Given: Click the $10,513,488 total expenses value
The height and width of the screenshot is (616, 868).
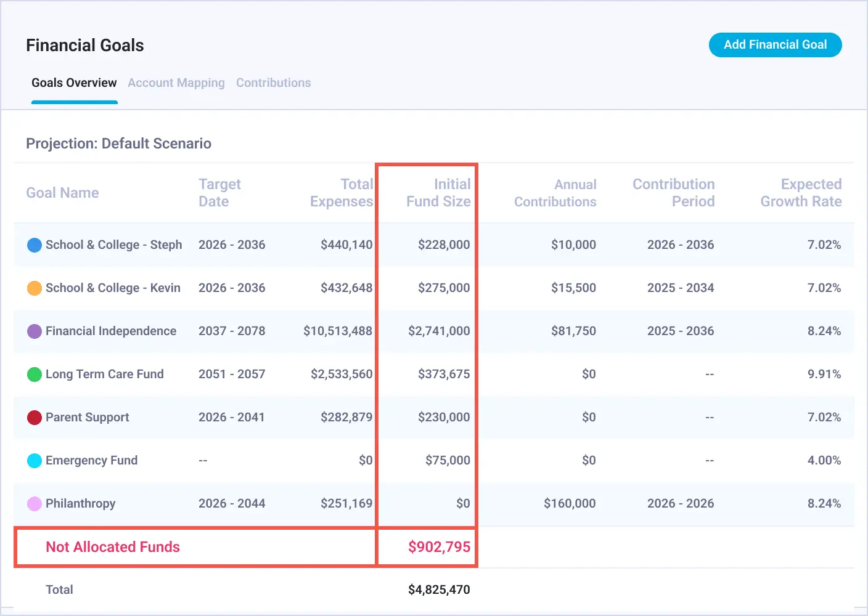Looking at the screenshot, I should 338,331.
